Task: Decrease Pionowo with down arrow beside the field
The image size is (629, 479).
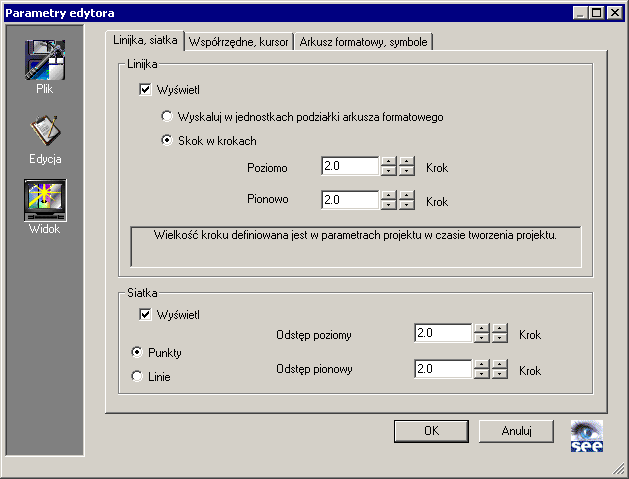Action: 388,205
